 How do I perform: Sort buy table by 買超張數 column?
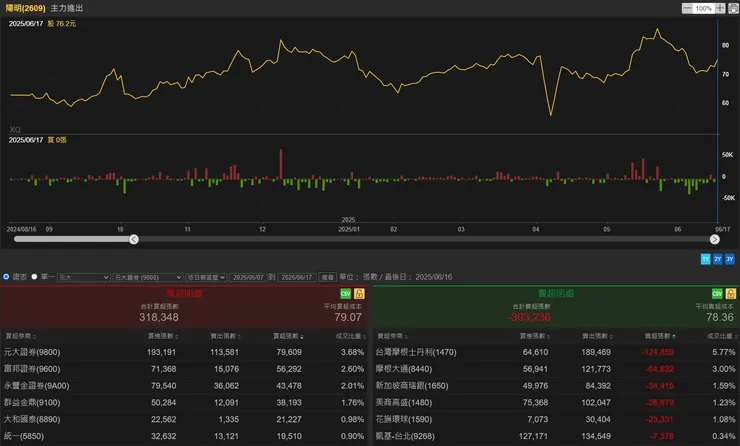pos(288,336)
